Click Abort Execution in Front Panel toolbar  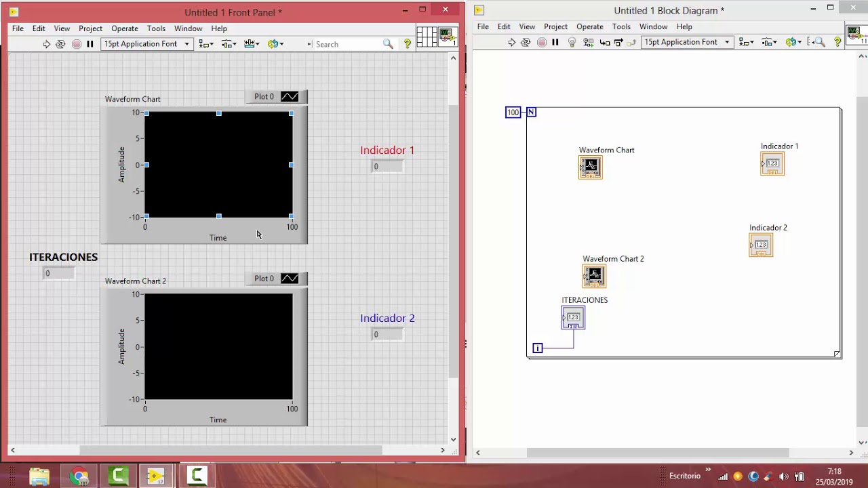click(76, 44)
